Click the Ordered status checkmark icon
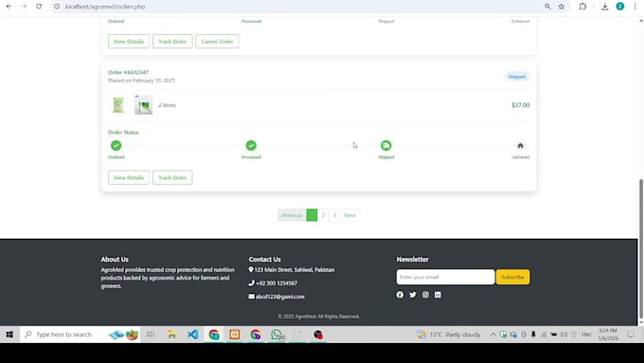Viewport: 644px width, 363px height. (x=116, y=146)
